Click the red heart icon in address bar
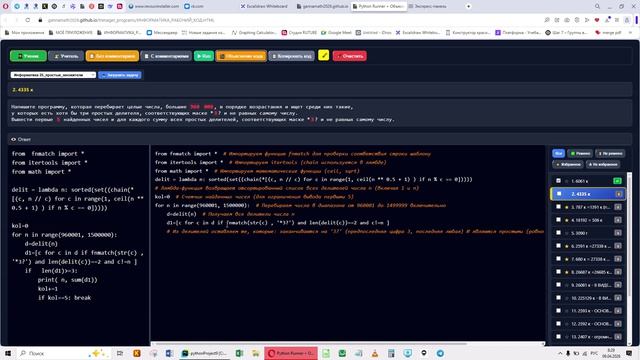 [x=597, y=20]
